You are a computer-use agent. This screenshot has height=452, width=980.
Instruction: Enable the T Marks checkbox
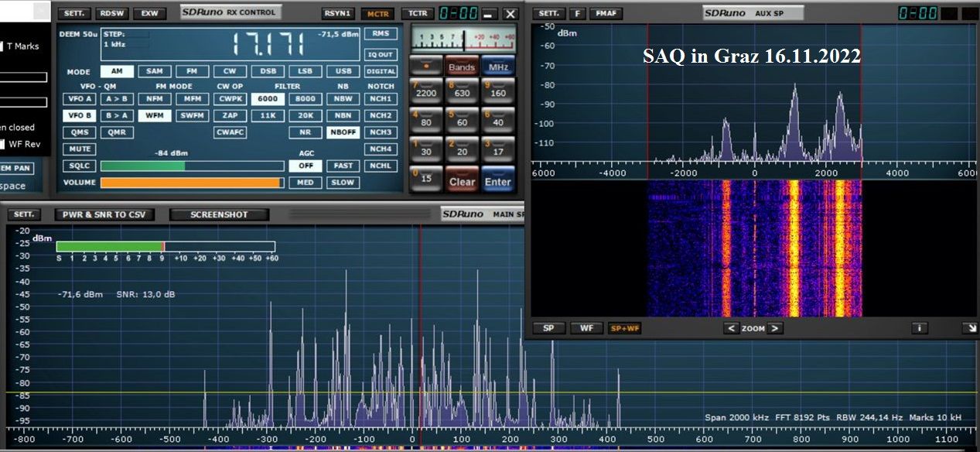[2, 46]
